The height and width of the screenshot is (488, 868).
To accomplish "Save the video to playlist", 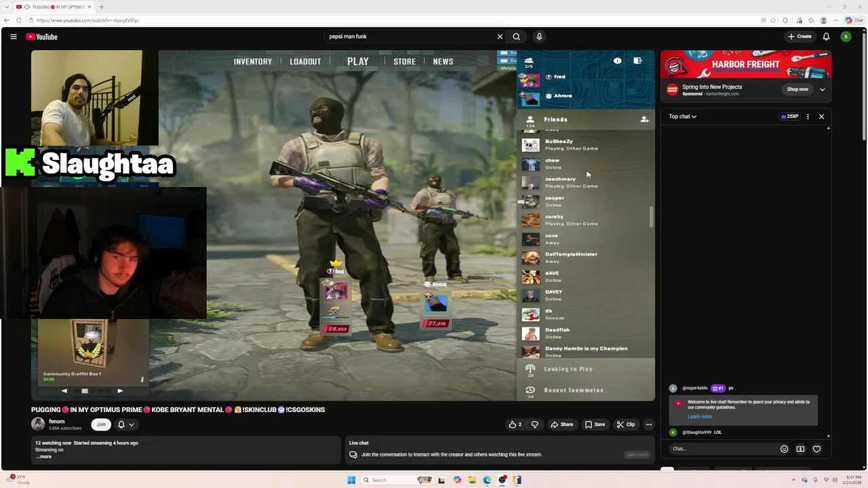I will tap(595, 424).
